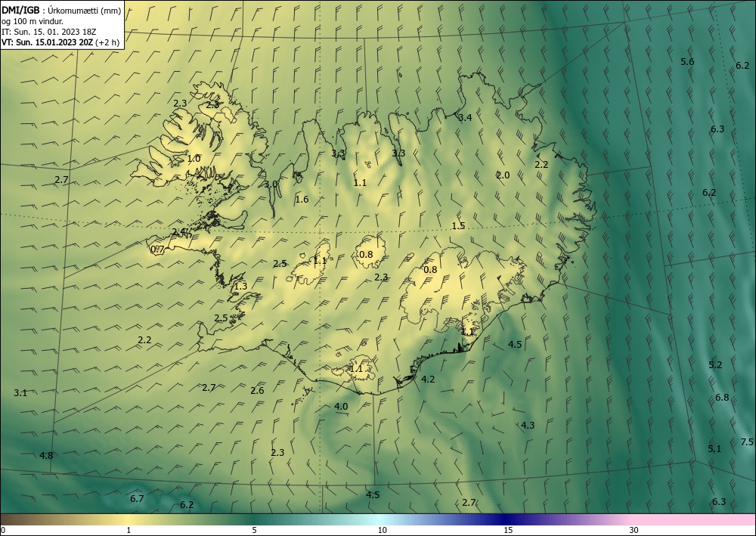Pick the 2.4 value on the map
This screenshot has height=536, width=756.
coord(179,232)
